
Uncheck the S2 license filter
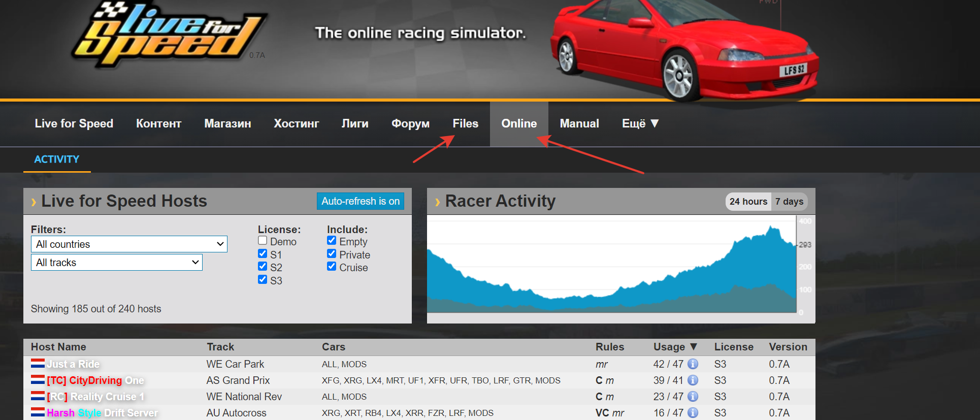pos(263,267)
